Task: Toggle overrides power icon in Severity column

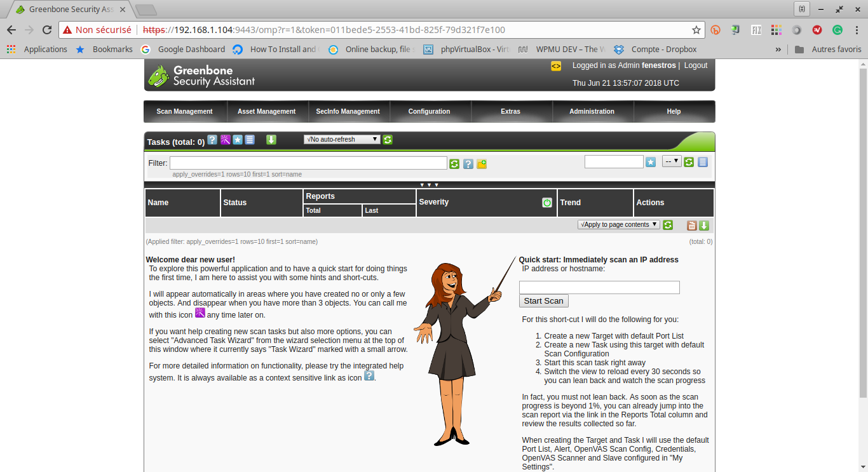Action: tap(547, 203)
